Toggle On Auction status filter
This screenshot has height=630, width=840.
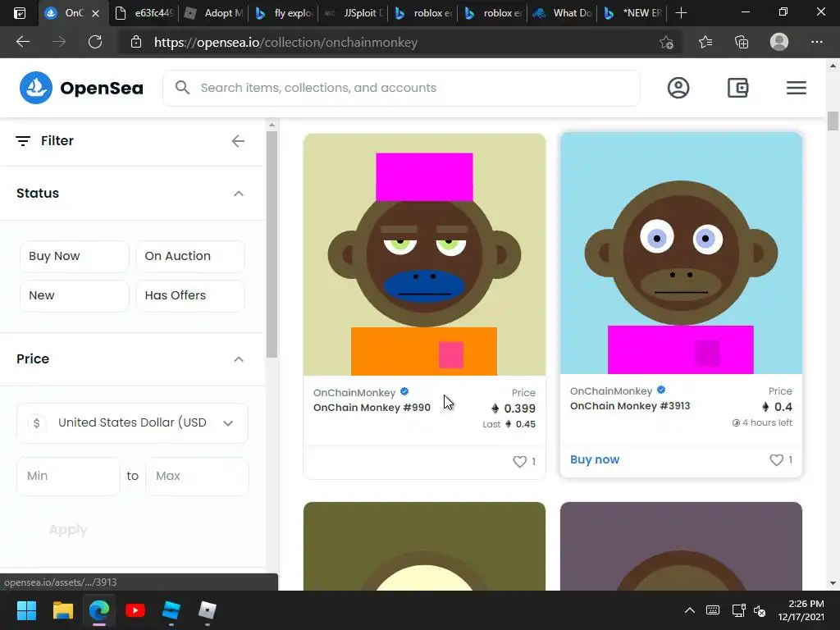[x=190, y=256]
